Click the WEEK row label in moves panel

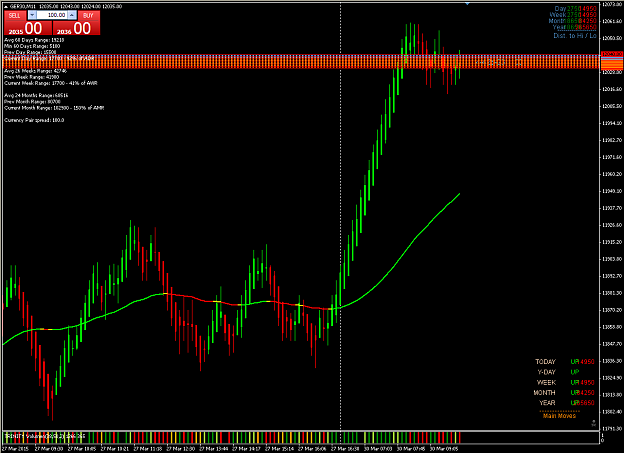546,383
